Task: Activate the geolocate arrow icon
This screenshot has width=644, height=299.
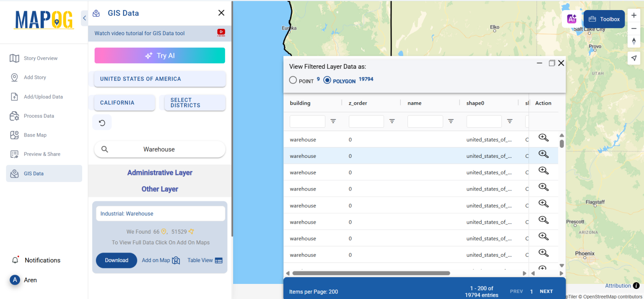Action: click(x=634, y=58)
